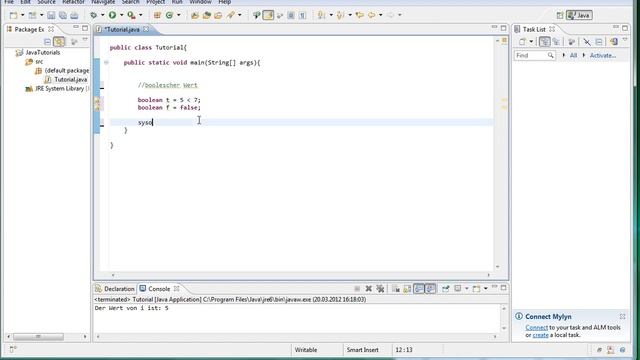The height and width of the screenshot is (360, 640).
Task: Run the program with green play button
Action: coord(112,16)
